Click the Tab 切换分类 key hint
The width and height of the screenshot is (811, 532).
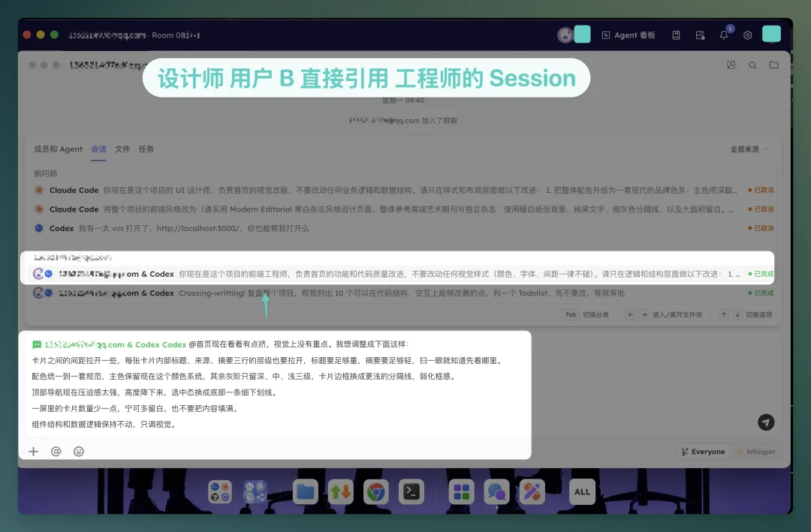(586, 314)
